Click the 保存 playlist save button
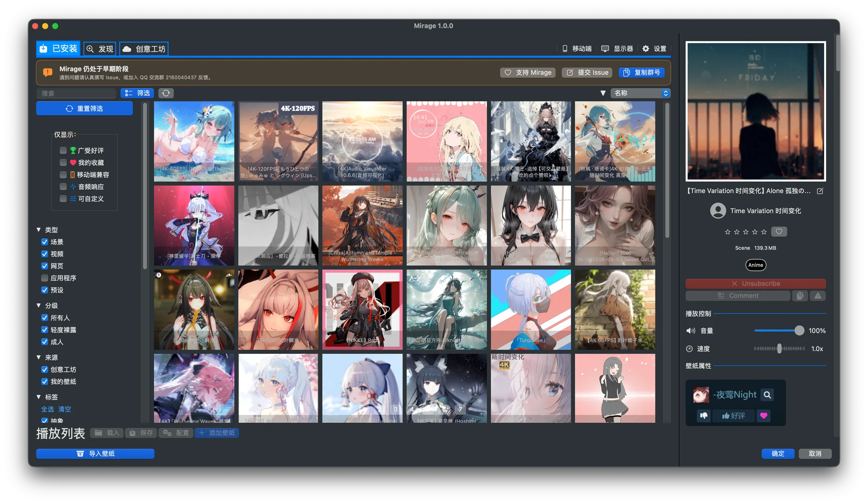Screen dimensions: 868x504 [x=141, y=433]
